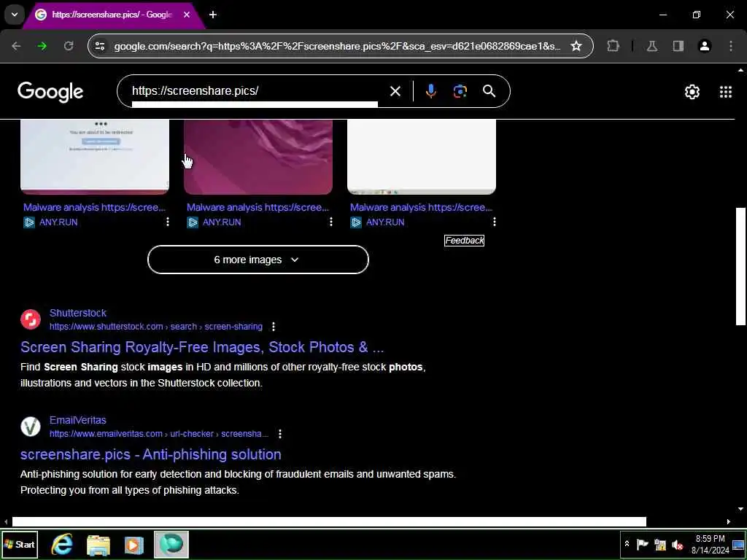Open options for first ANY.RUN image
This screenshot has width=747, height=560.
(167, 222)
